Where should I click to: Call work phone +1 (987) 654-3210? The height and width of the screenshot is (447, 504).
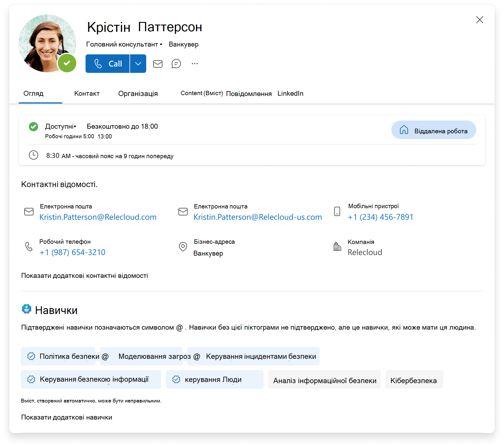(73, 252)
